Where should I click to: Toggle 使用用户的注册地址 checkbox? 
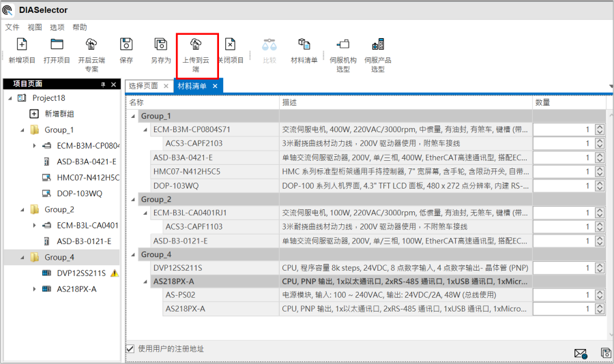coord(130,348)
